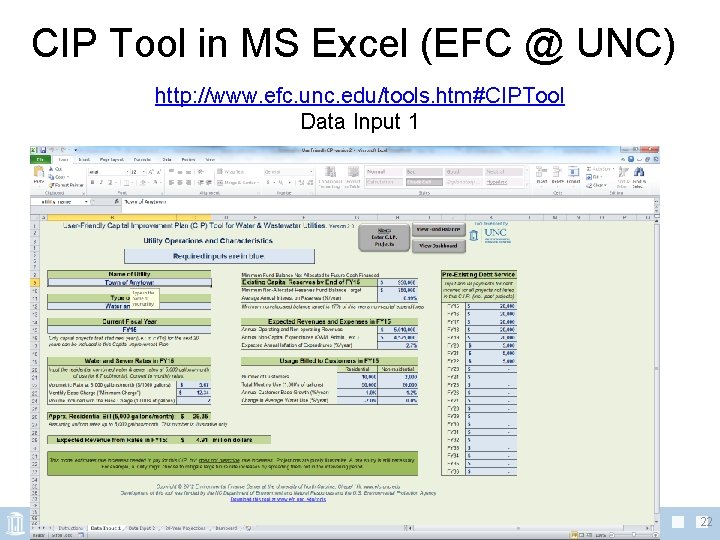Image resolution: width=720 pixels, height=540 pixels.
Task: Click the Accounting dollar format icon
Action: pyautogui.click(x=268, y=183)
